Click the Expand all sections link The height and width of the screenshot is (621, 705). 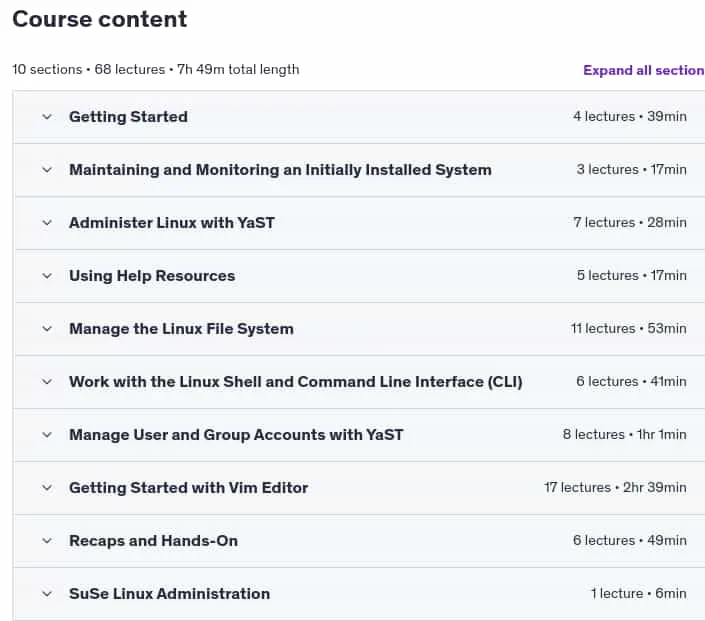644,70
